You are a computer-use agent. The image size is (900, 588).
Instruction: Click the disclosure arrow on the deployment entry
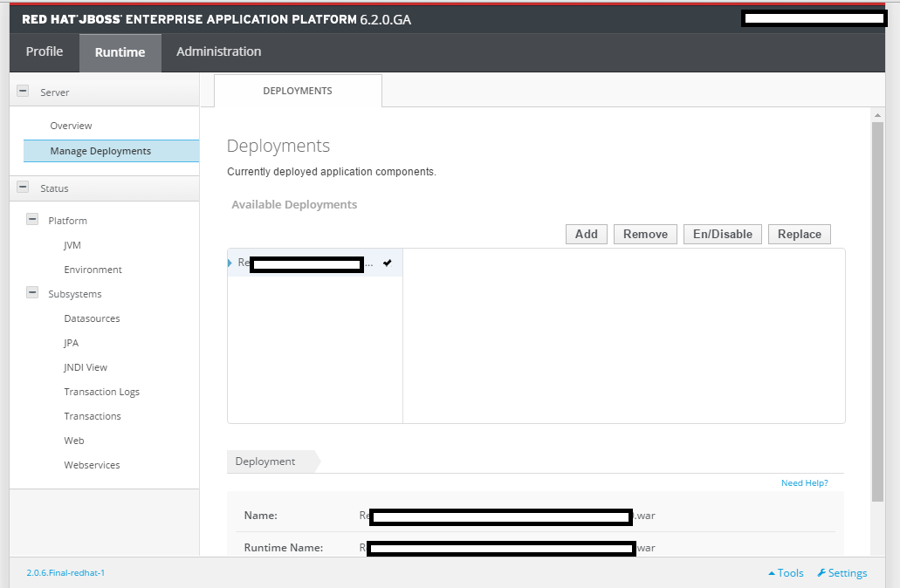[x=231, y=262]
